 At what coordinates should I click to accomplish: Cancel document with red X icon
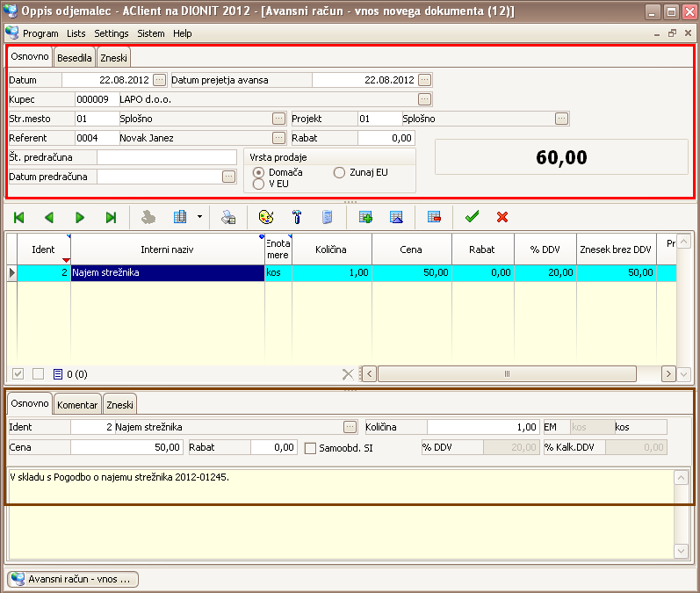(502, 217)
